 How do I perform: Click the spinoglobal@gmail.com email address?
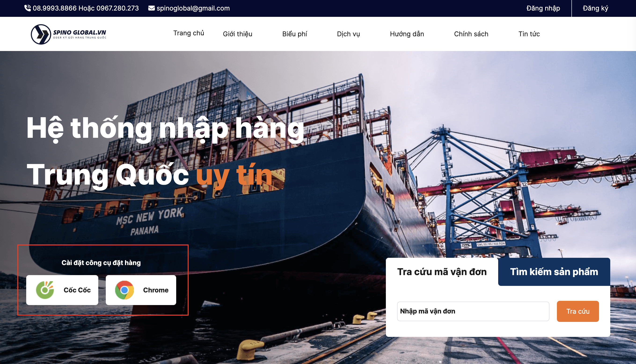[193, 8]
